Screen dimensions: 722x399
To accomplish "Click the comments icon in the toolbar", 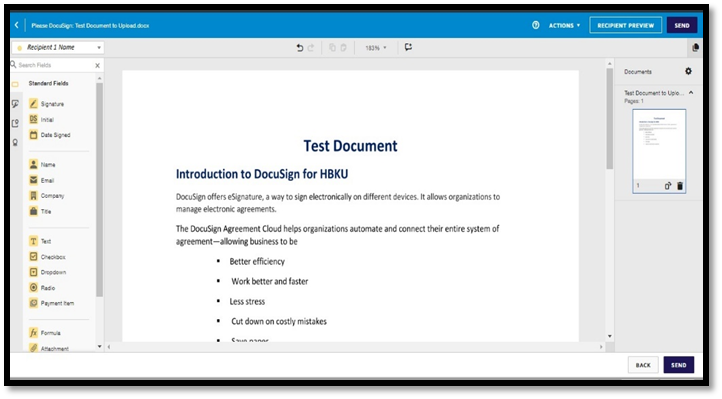I will coord(408,47).
